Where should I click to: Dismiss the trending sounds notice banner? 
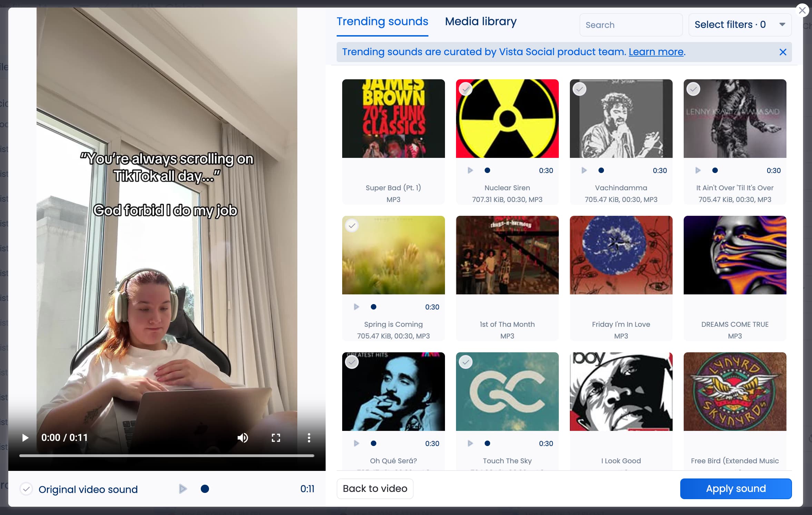coord(783,52)
